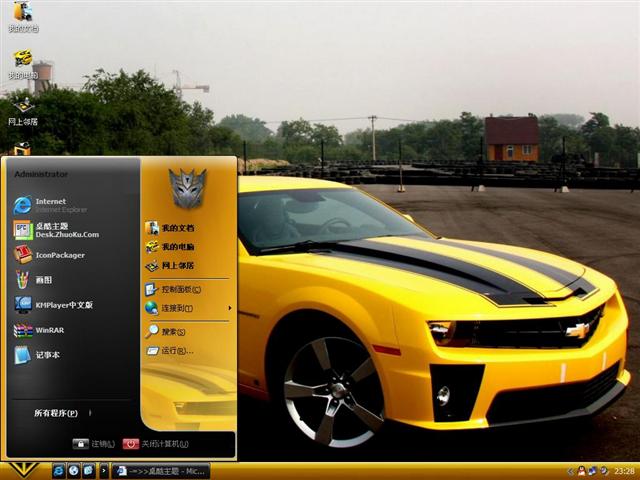Open 控制面板(C) control panel
This screenshot has height=480, width=640.
pos(173,289)
